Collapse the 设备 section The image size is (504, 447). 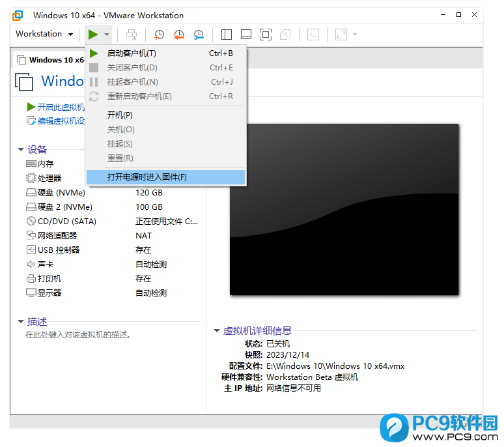tap(21, 150)
